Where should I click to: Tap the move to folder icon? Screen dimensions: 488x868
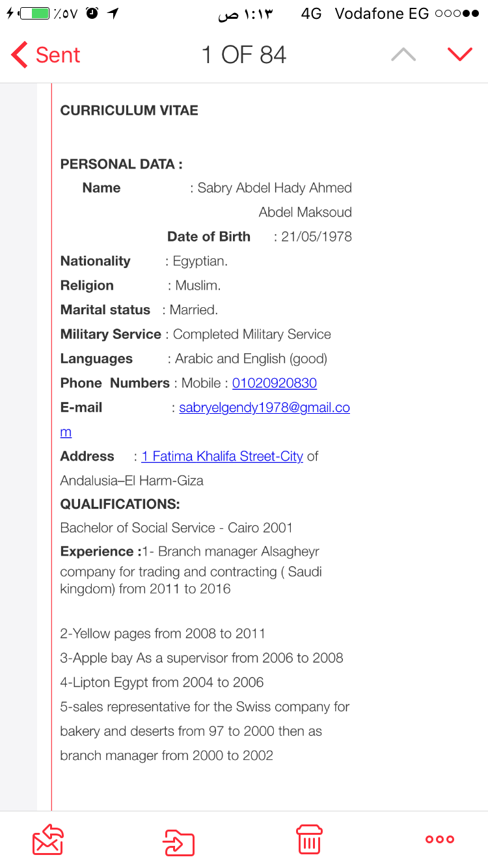[178, 842]
